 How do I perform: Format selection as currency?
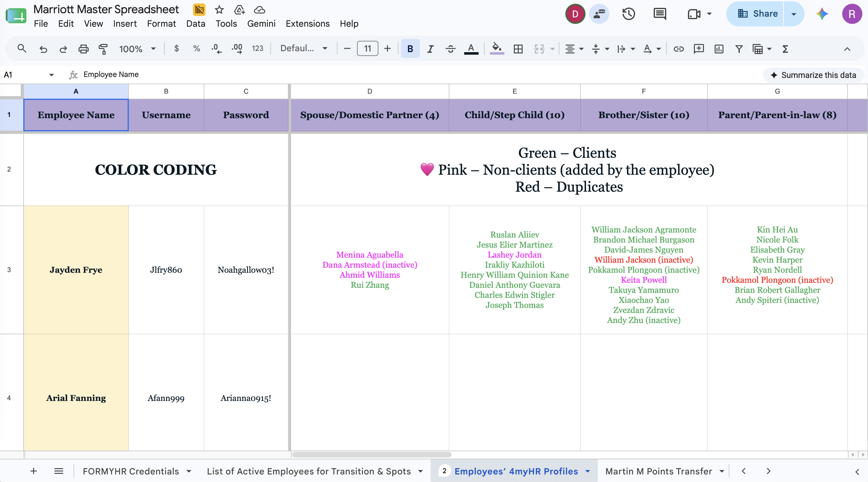click(x=176, y=48)
